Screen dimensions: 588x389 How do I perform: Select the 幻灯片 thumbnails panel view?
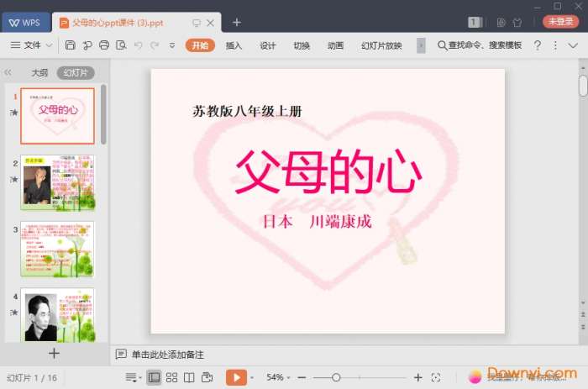(75, 73)
